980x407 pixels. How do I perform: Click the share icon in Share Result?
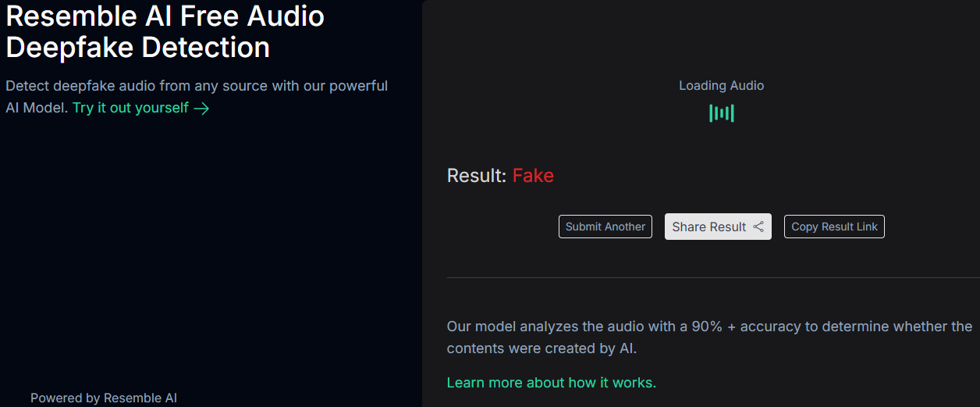pyautogui.click(x=758, y=227)
